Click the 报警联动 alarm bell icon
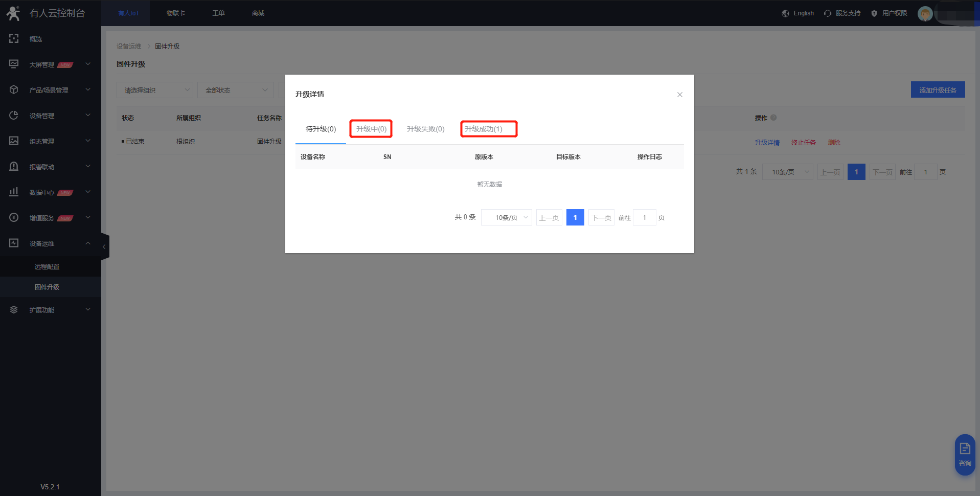Image resolution: width=980 pixels, height=496 pixels. (x=14, y=166)
